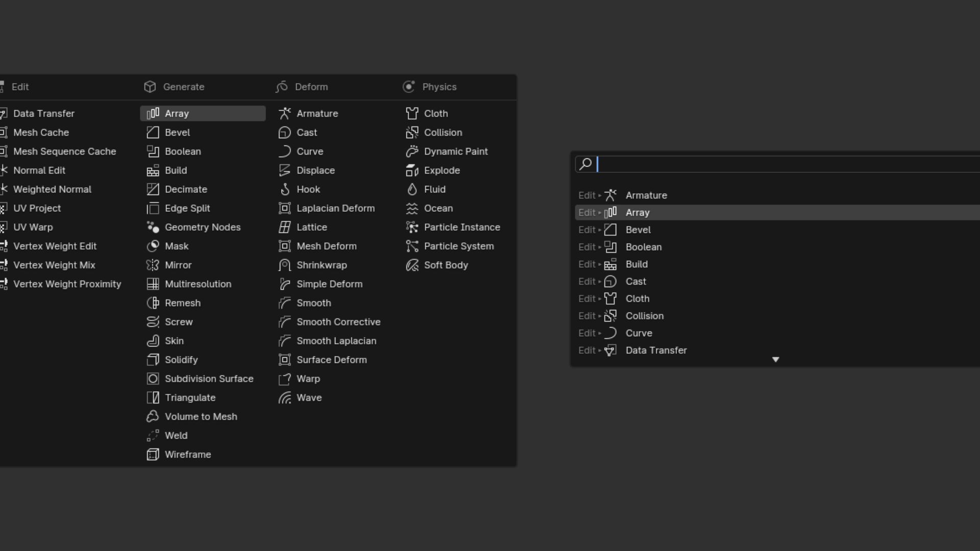The height and width of the screenshot is (551, 980).
Task: Select highlighted Array row in search results
Action: pos(777,213)
